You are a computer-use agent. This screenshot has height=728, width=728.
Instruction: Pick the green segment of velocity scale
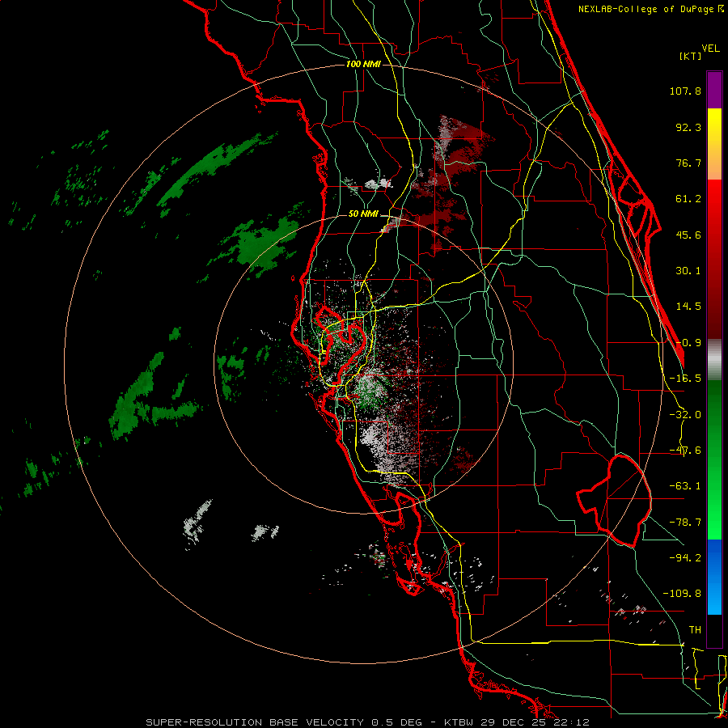pyautogui.click(x=714, y=459)
